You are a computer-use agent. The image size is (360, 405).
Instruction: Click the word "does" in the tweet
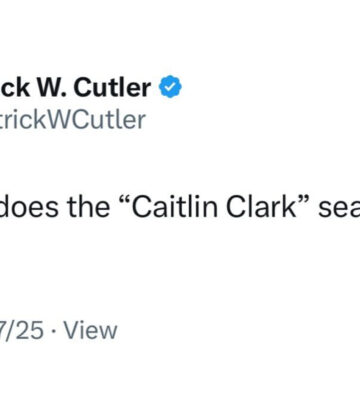30,207
